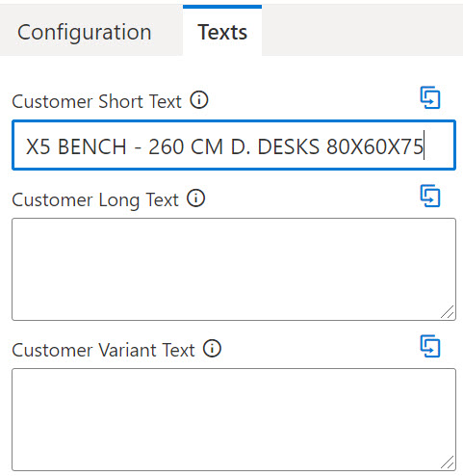Image resolution: width=463 pixels, height=476 pixels.
Task: Click the Customer Long Text resize handle
Action: point(448,311)
